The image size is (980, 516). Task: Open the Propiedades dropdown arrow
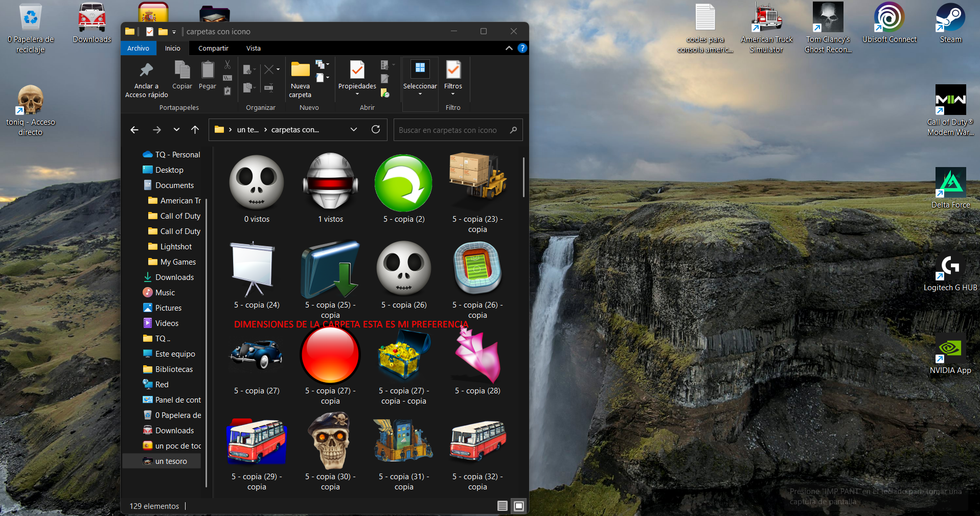tap(357, 94)
